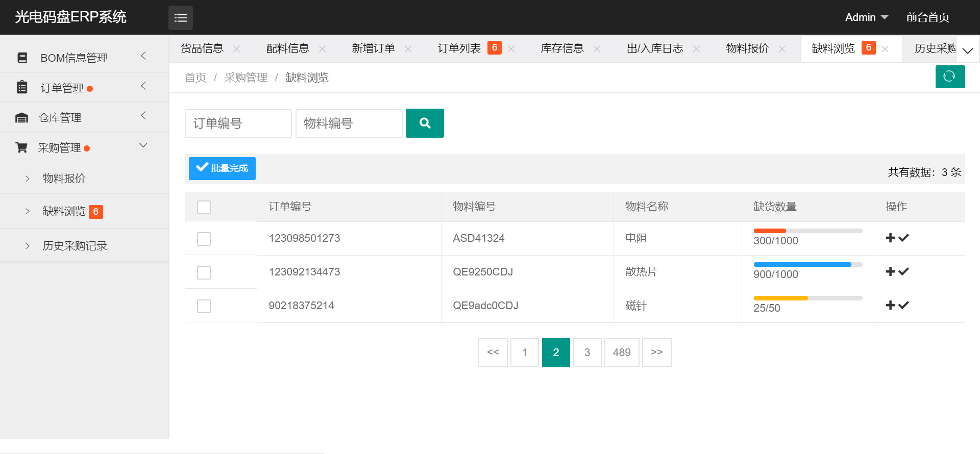Go to previous page with << button
Screen dimensions: 980x454
493,352
